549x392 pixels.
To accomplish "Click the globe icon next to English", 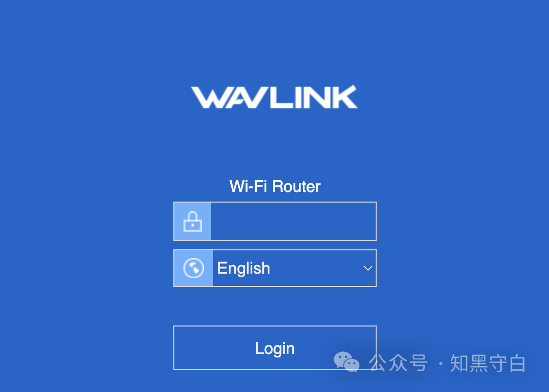I will (194, 268).
